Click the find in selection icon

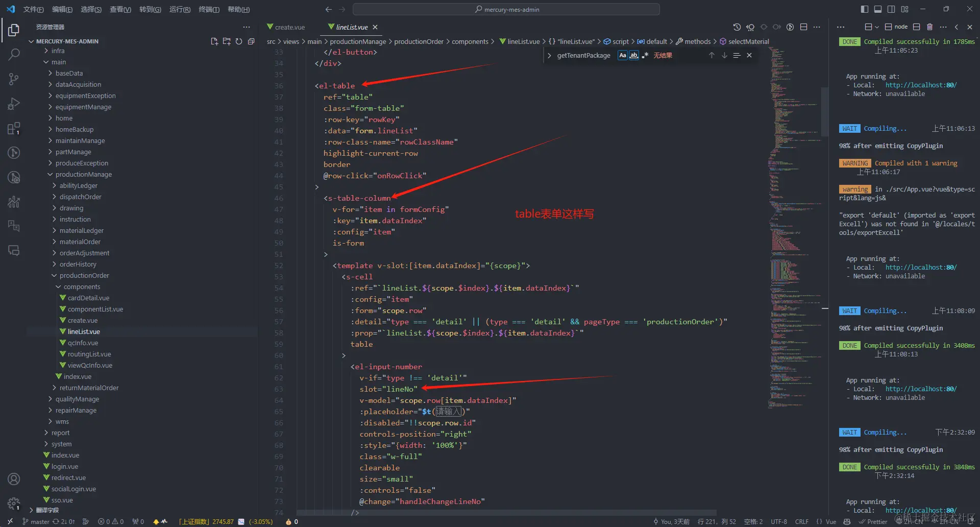(x=737, y=55)
